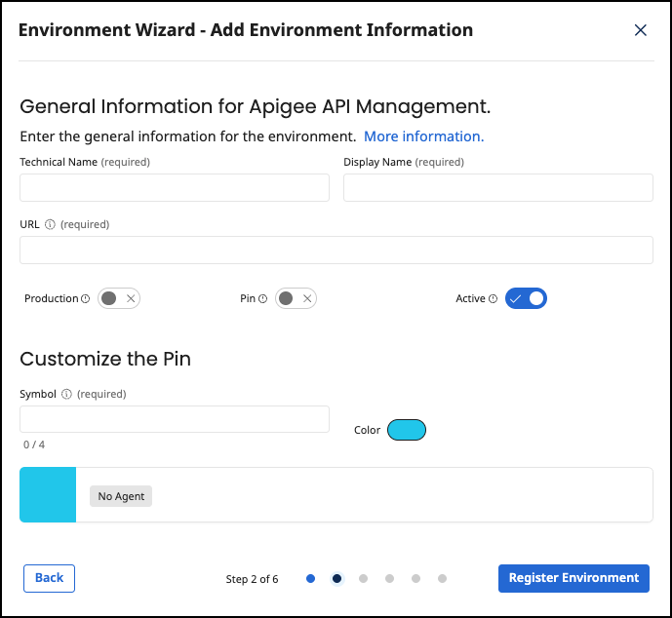Image resolution: width=672 pixels, height=618 pixels.
Task: Click the Customize the Pin heading
Action: coord(105,359)
